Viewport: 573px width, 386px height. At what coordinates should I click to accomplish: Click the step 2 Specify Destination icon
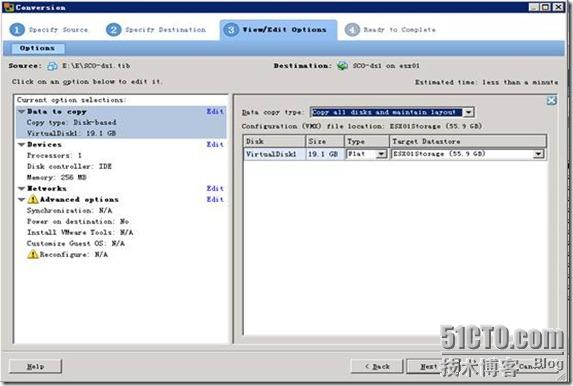113,30
